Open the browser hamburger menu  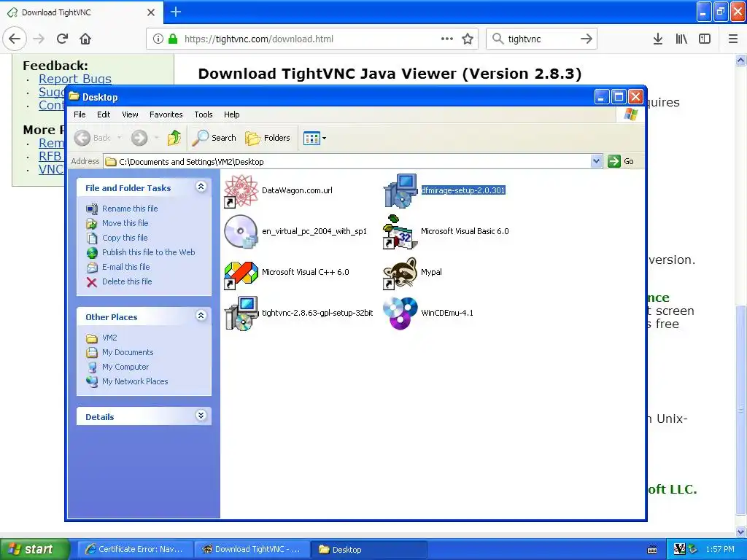tap(732, 39)
